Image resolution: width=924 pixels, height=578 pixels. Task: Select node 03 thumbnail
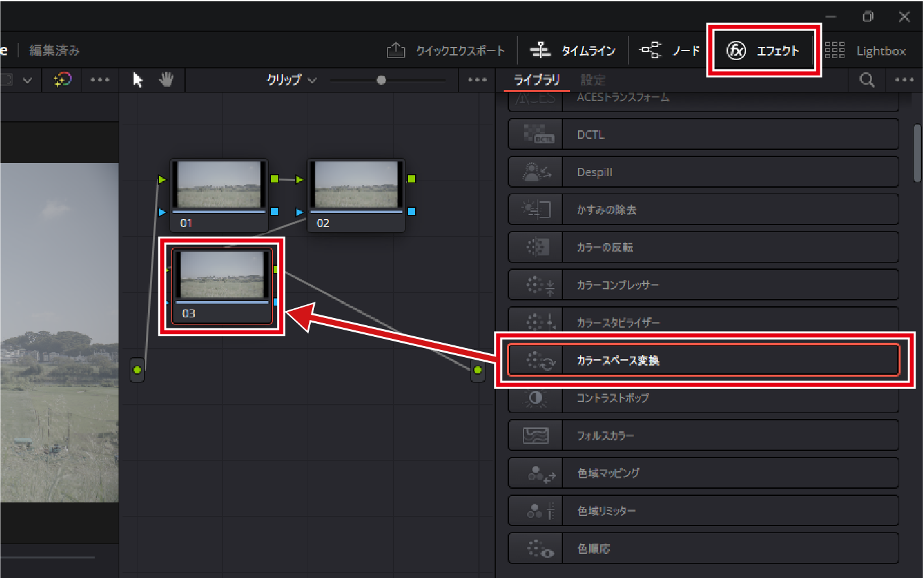(222, 276)
